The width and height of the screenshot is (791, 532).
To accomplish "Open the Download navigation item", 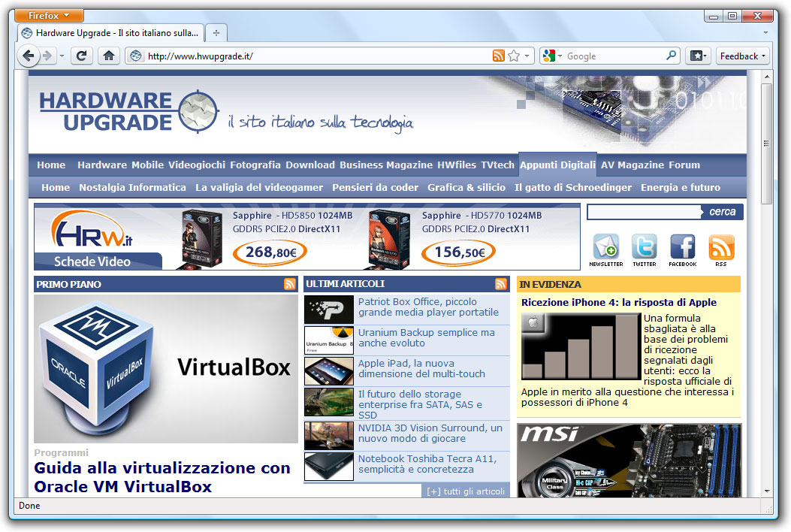I will click(x=310, y=165).
